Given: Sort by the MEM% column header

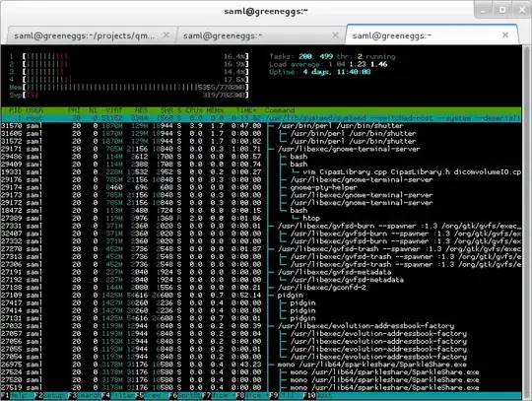Looking at the screenshot, I should click(x=215, y=110).
